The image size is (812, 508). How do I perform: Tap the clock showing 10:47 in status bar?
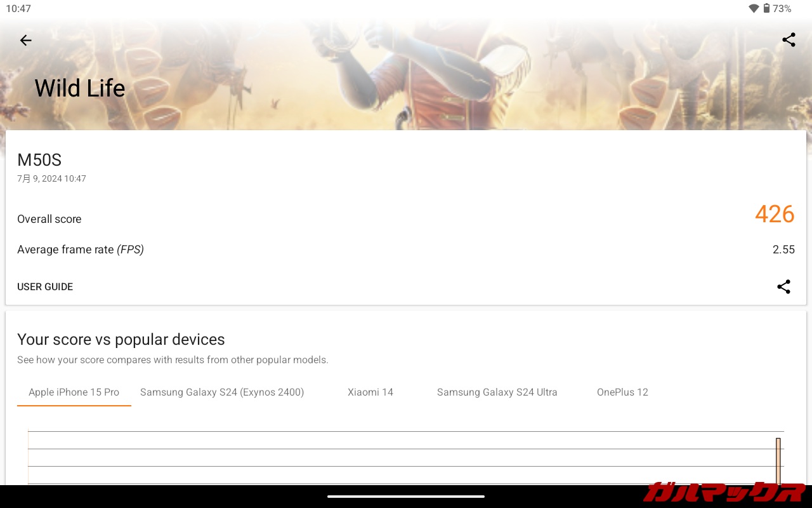click(18, 9)
